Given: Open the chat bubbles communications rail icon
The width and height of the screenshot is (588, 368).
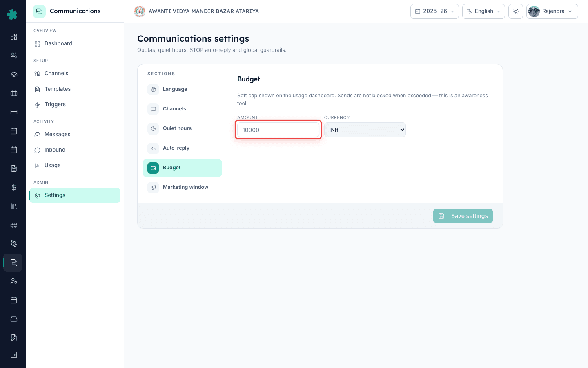Looking at the screenshot, I should (13, 263).
